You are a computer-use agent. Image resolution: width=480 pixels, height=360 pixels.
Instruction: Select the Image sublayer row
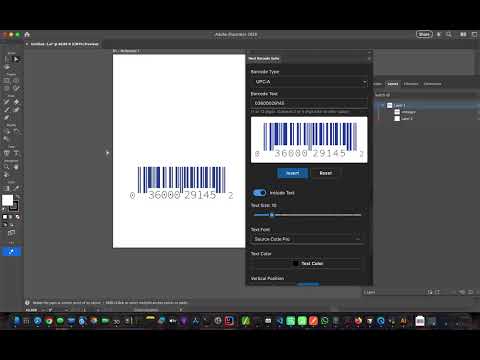428,112
